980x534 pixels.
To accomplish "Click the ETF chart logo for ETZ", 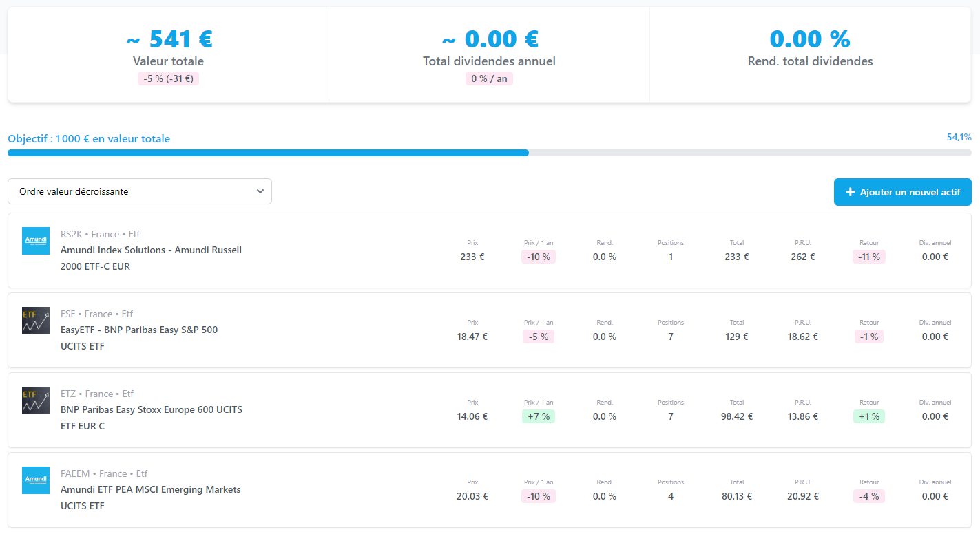I will pyautogui.click(x=36, y=400).
